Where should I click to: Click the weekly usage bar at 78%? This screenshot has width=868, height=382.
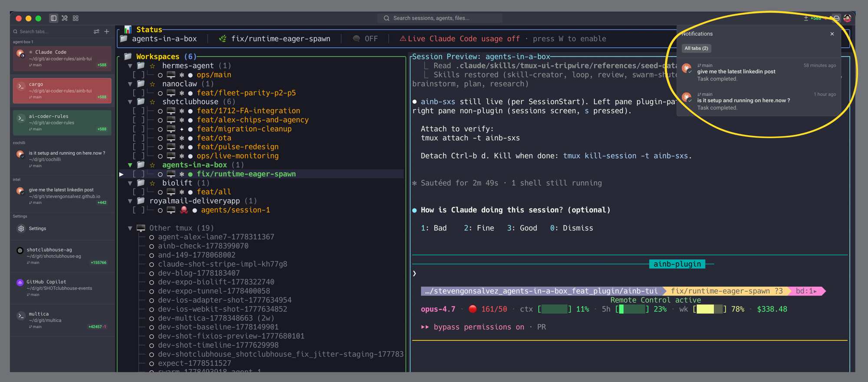point(710,309)
